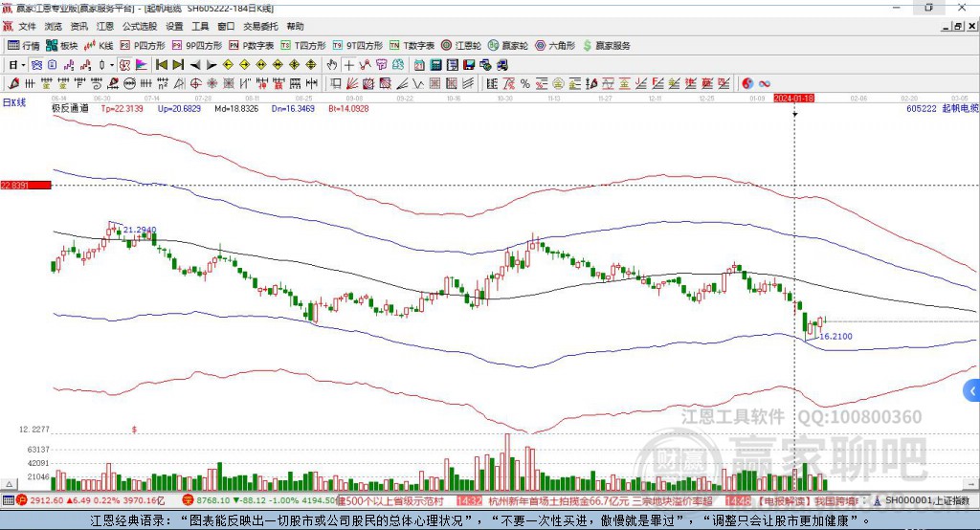Click the circular 金 ratio icon
Image resolution: width=980 pixels, height=530 pixels.
[558, 84]
